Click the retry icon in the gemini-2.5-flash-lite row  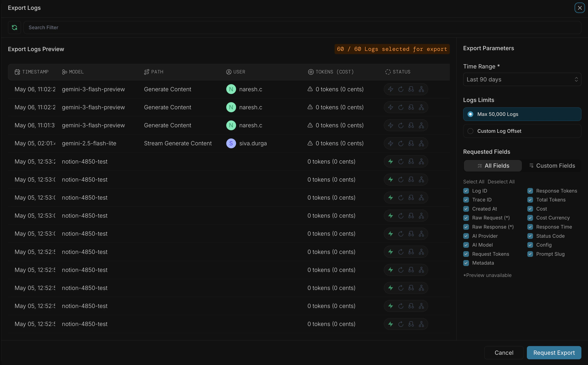point(401,143)
